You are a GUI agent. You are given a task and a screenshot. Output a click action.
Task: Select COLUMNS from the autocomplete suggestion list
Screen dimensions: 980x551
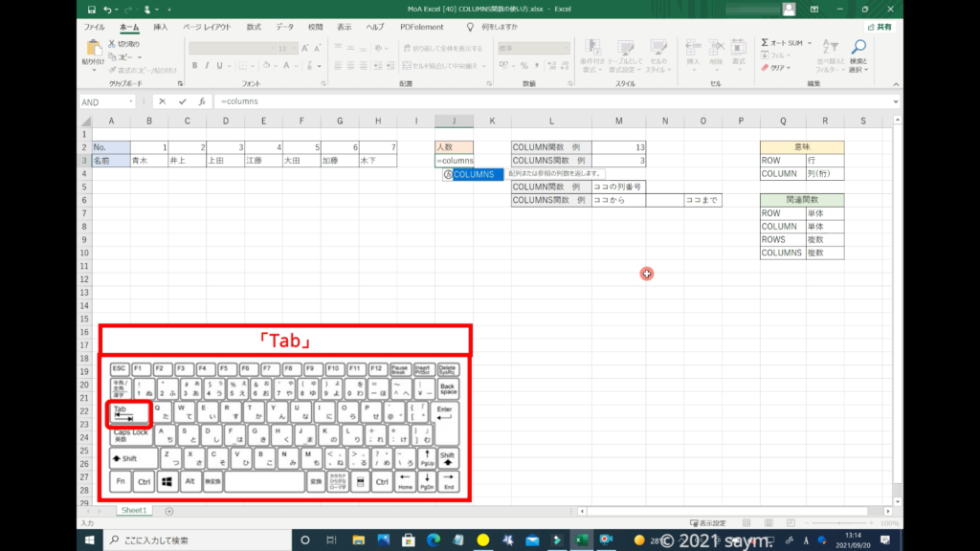tap(474, 174)
